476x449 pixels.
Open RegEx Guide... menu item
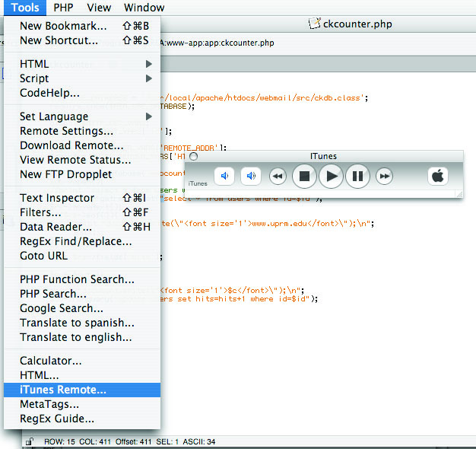click(x=82, y=419)
